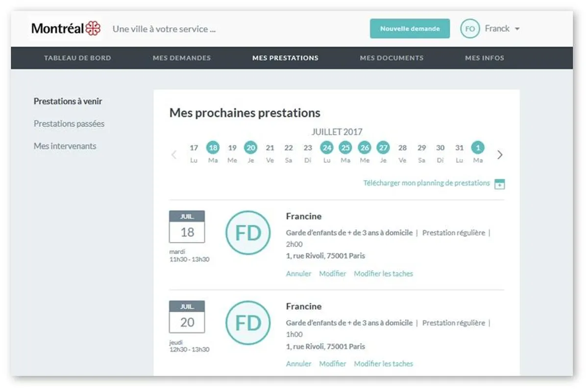Click the 1h00 duration text
The width and height of the screenshot is (588, 391).
294,334
